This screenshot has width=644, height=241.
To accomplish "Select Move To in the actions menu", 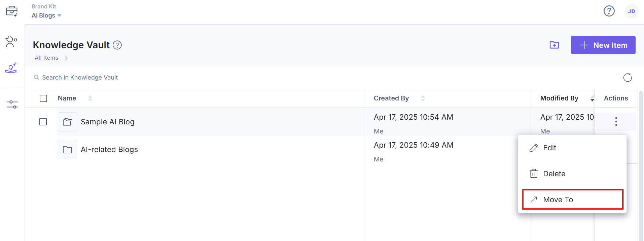I will point(558,200).
